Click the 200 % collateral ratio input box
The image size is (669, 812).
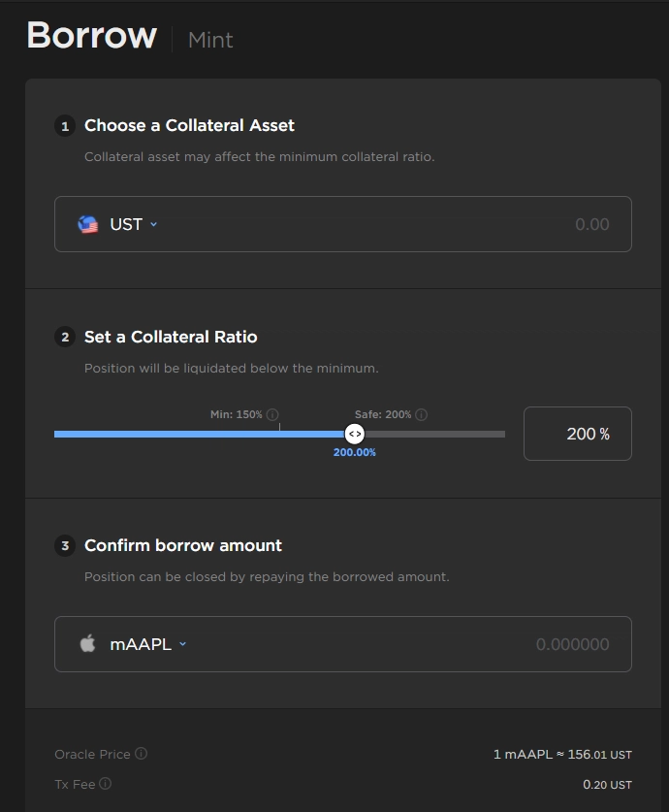point(578,434)
